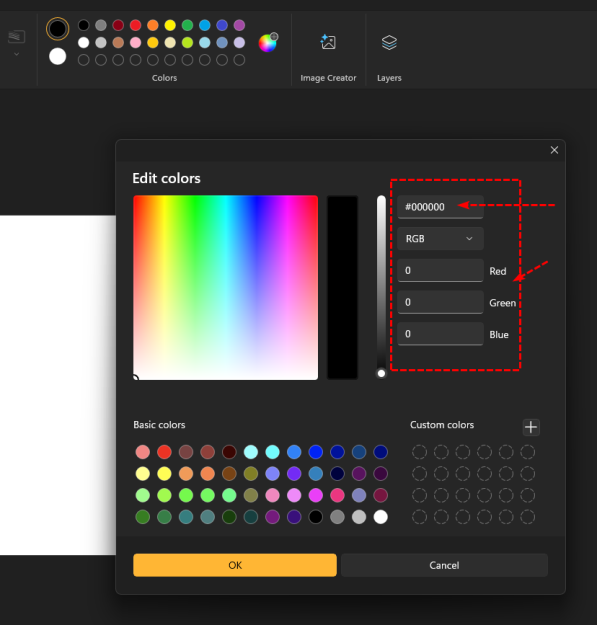The height and width of the screenshot is (625, 597).
Task: Select the white Color 2 circle
Action: point(57,56)
